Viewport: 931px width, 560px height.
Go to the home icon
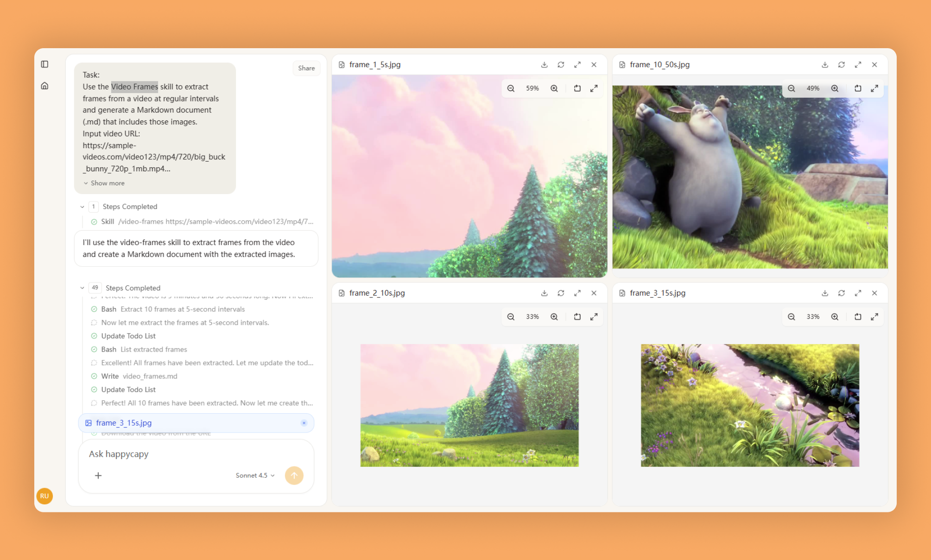tap(44, 86)
